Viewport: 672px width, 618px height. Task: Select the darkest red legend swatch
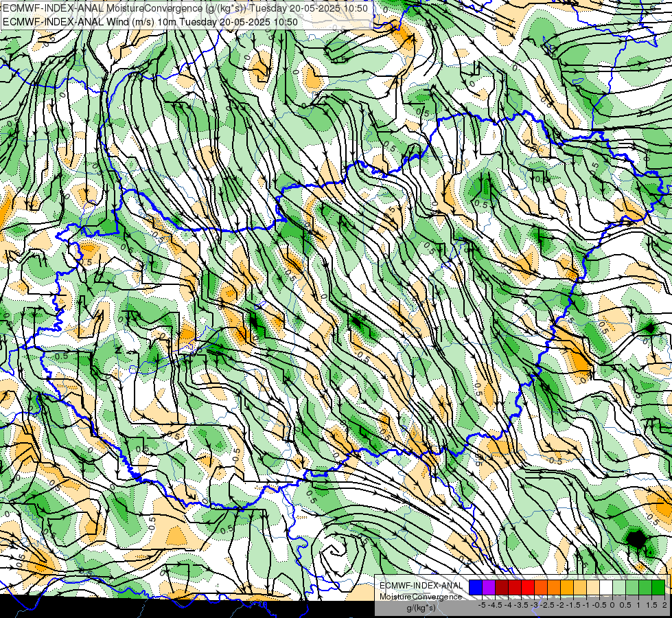[502, 587]
